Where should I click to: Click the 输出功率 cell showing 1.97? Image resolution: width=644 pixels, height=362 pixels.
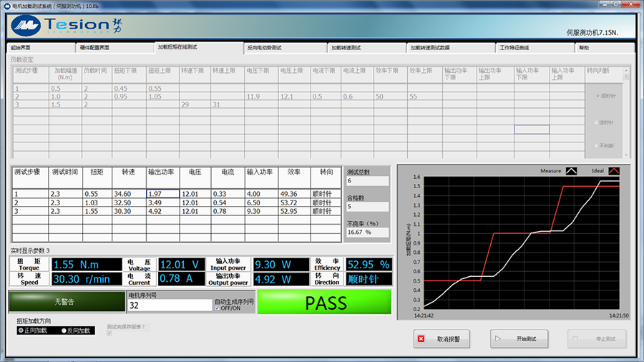(163, 194)
